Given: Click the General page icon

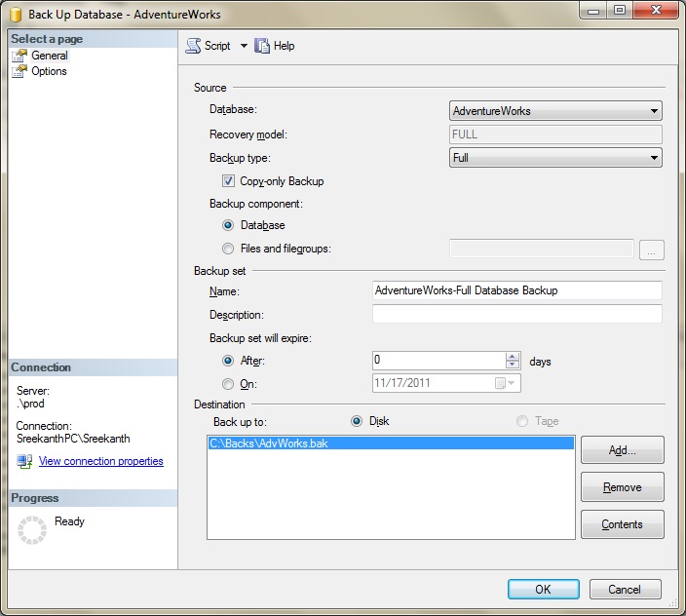Looking at the screenshot, I should pos(19,56).
